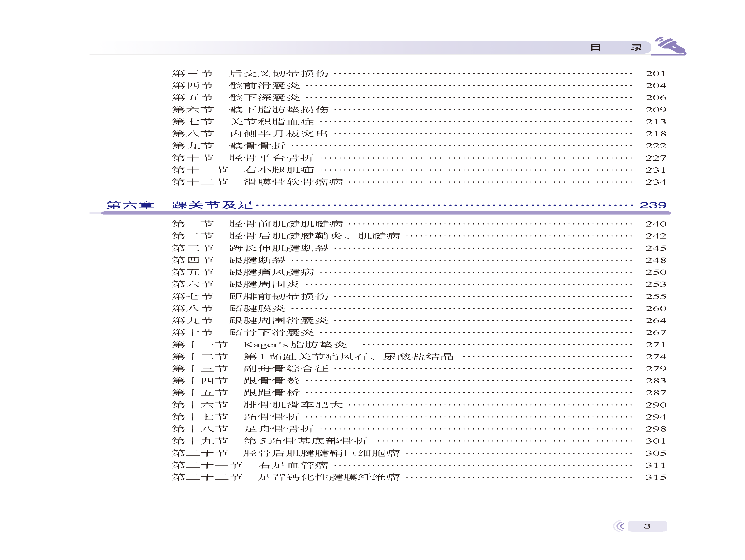This screenshot has height=560, width=745.
Task: Open 胫骨前肌腱肌腱病 section
Action: [x=286, y=224]
